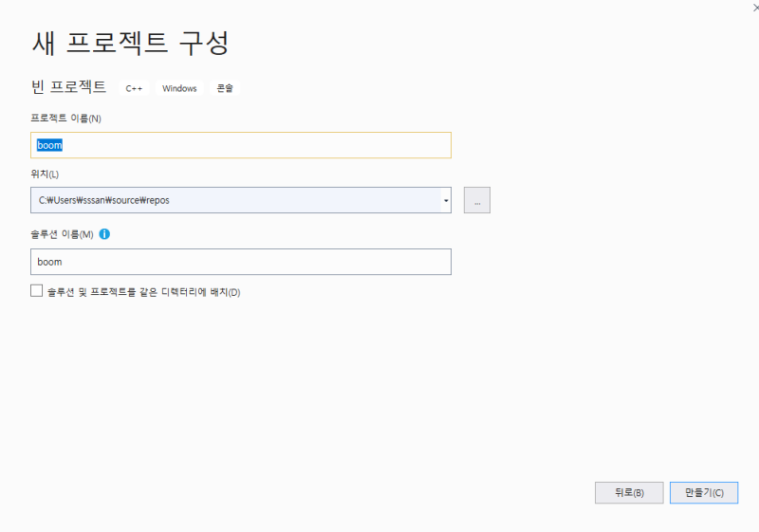The height and width of the screenshot is (532, 759).
Task: Click the 새 프로젝트 구성 title
Action: pyautogui.click(x=131, y=43)
